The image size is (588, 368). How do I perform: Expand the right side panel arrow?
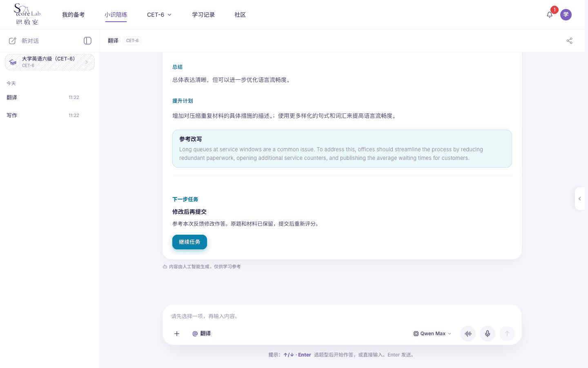click(580, 199)
